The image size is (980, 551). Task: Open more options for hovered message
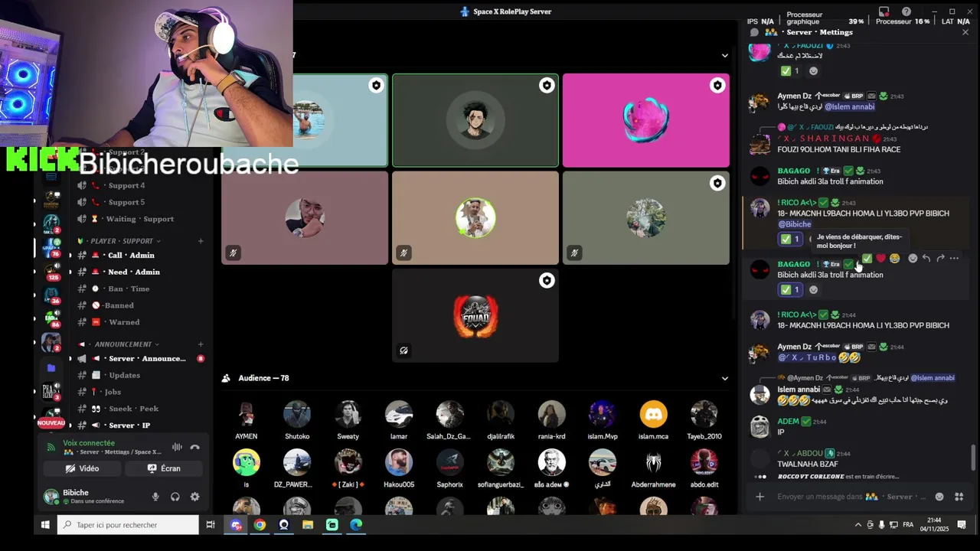point(954,259)
